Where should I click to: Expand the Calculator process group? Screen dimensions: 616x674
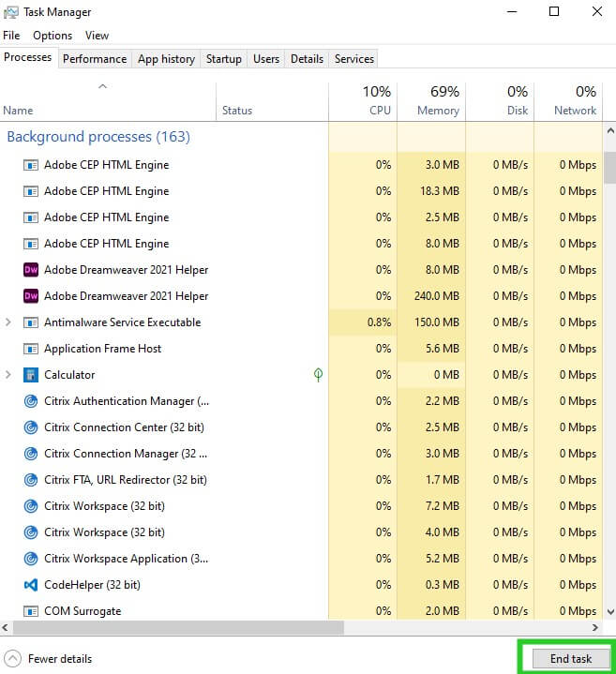coord(8,375)
